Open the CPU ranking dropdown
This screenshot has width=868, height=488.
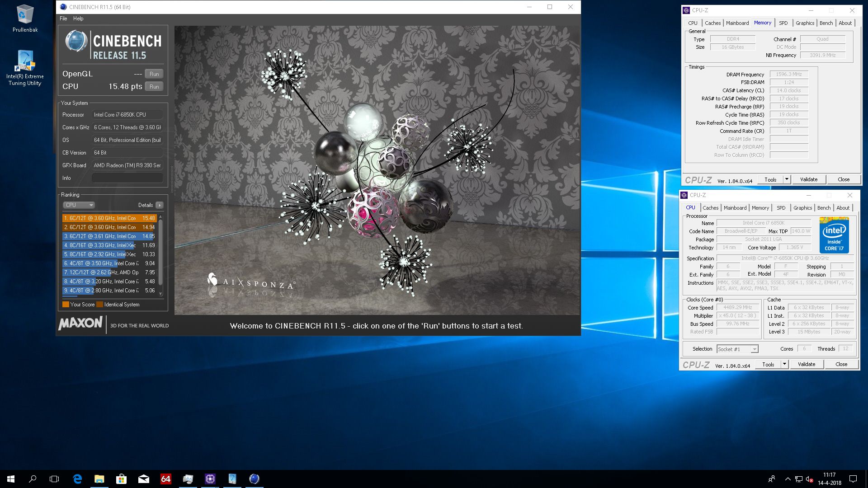[79, 205]
